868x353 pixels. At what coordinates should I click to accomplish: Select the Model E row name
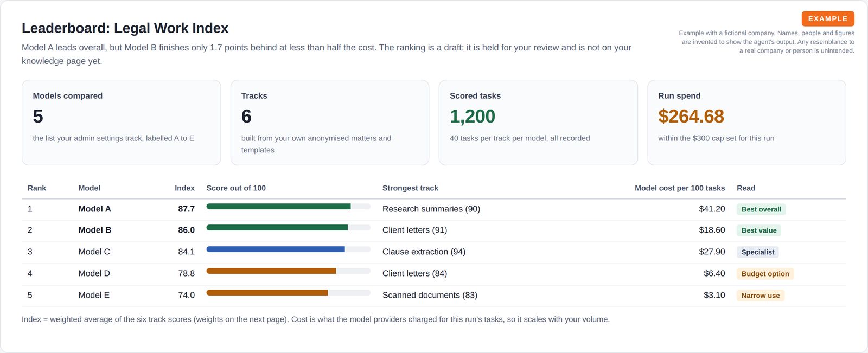coord(94,295)
